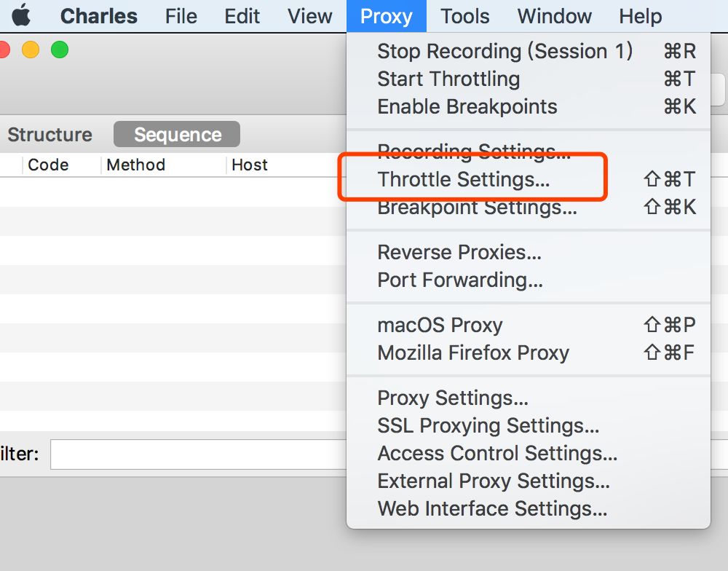Screen dimensions: 728x571
Task: Open Reverse Proxies...
Action: [529, 252]
